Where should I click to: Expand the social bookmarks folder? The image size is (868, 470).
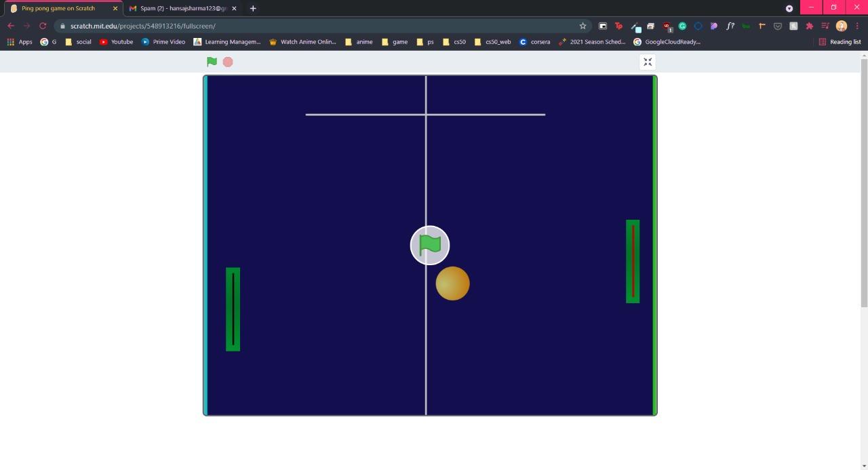[x=79, y=41]
